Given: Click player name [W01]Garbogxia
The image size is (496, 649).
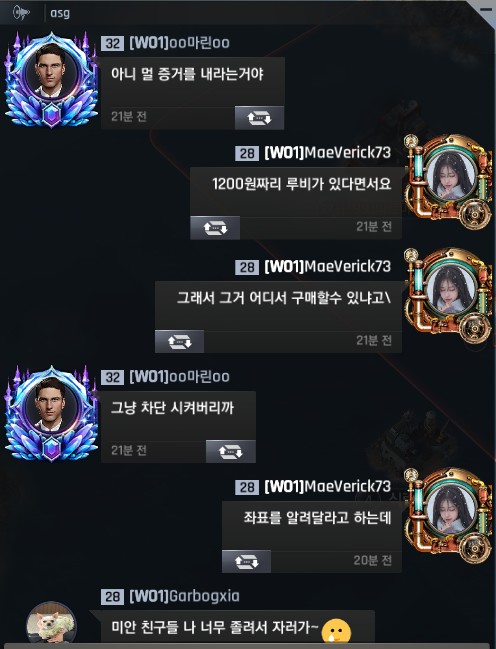Looking at the screenshot, I should (x=184, y=596).
